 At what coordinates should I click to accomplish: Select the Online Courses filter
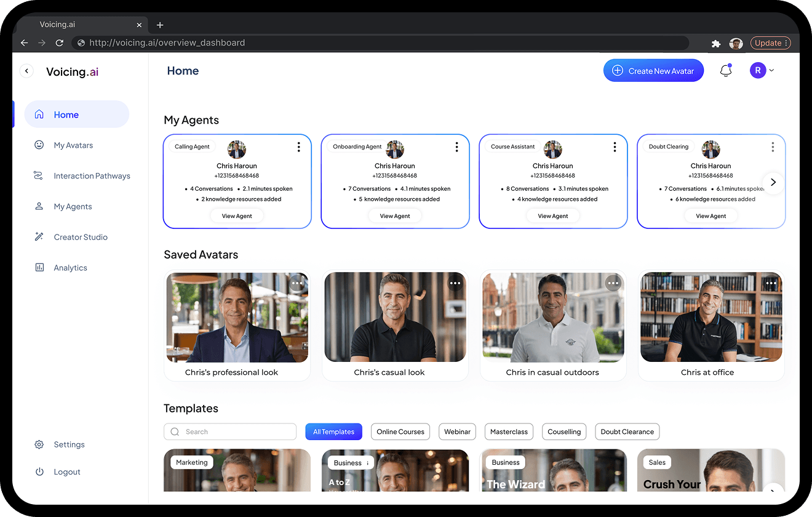click(400, 432)
